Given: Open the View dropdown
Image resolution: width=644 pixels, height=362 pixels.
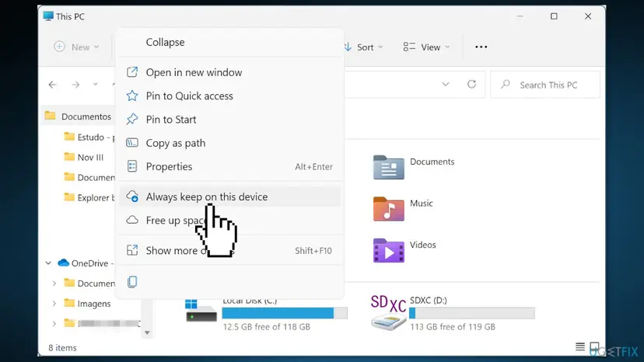Looking at the screenshot, I should [x=426, y=47].
